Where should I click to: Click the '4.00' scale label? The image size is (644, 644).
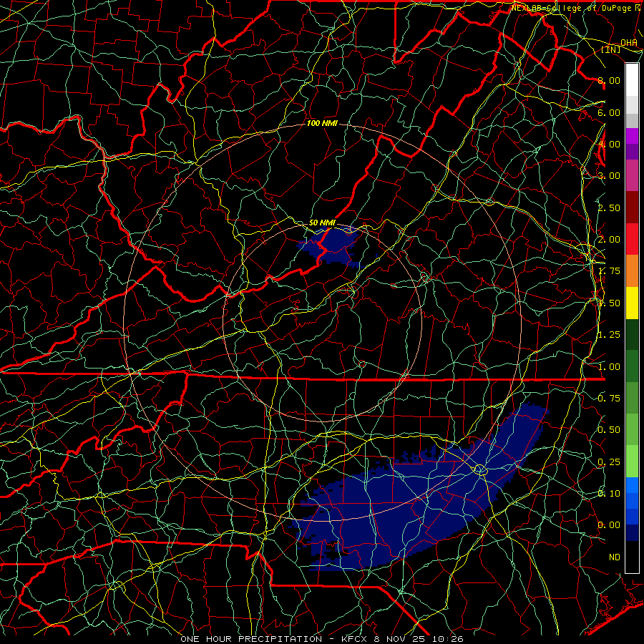609,144
